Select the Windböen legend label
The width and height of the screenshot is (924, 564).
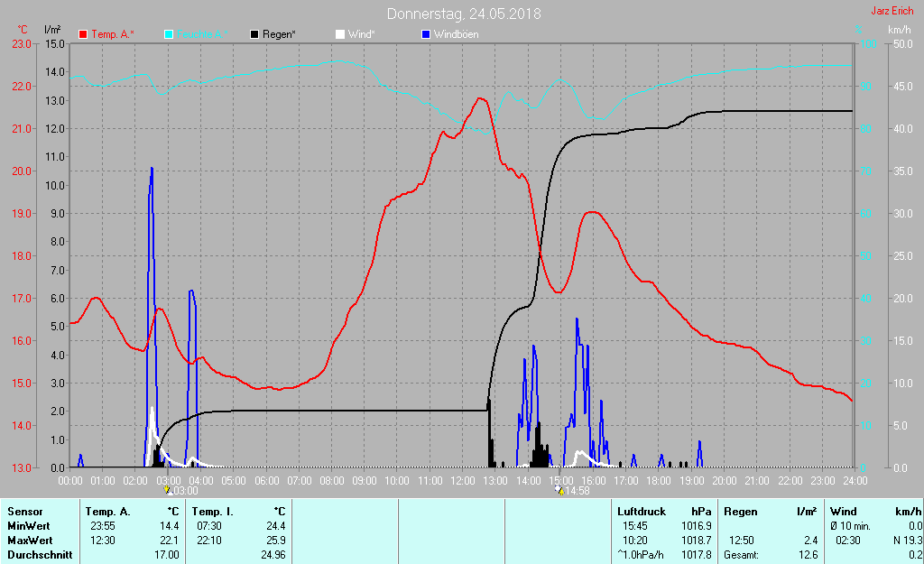(457, 34)
